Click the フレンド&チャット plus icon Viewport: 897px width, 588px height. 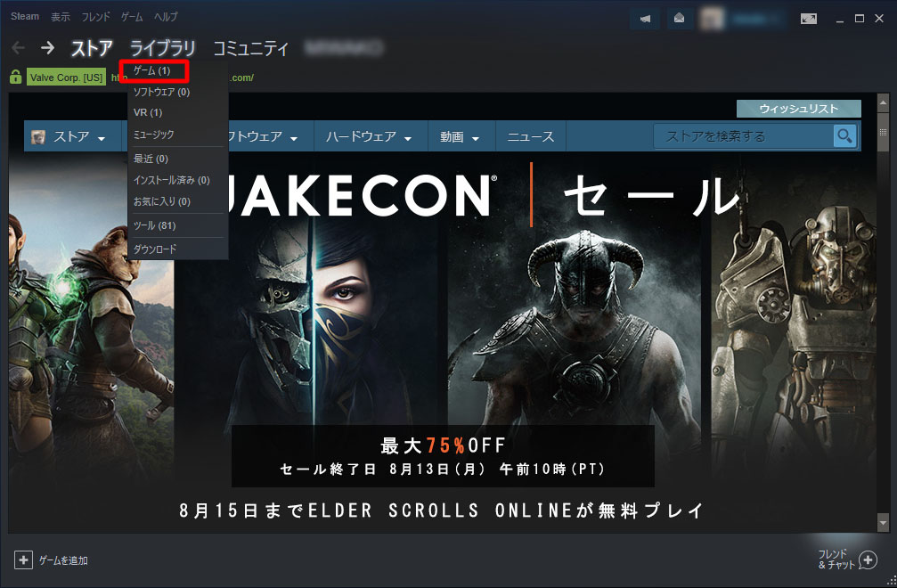868,560
